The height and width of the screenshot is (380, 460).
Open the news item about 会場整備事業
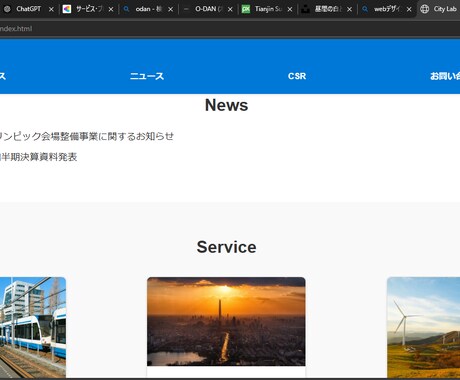[87, 136]
